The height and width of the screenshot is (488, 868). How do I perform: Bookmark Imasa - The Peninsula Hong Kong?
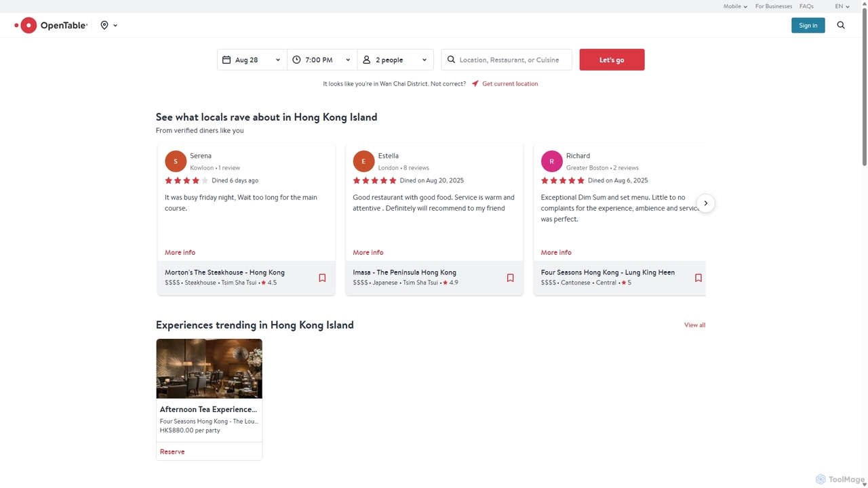click(510, 278)
